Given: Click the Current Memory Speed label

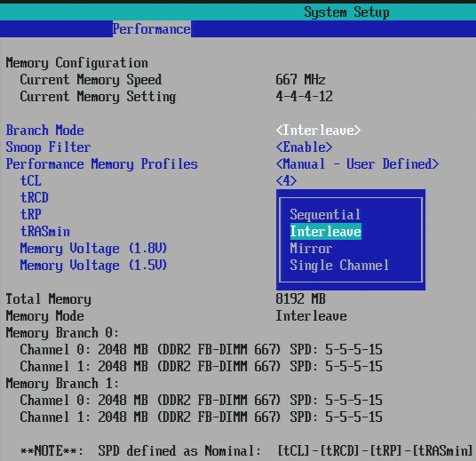Looking at the screenshot, I should (91, 80).
